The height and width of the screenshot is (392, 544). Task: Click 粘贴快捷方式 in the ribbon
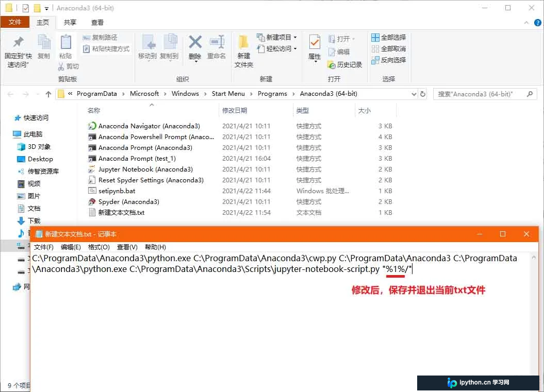[x=106, y=49]
